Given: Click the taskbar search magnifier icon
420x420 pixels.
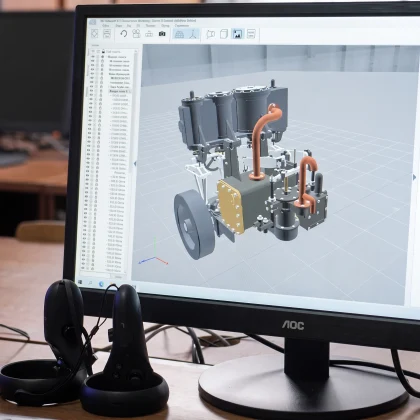Looking at the screenshot, I should [x=90, y=283].
